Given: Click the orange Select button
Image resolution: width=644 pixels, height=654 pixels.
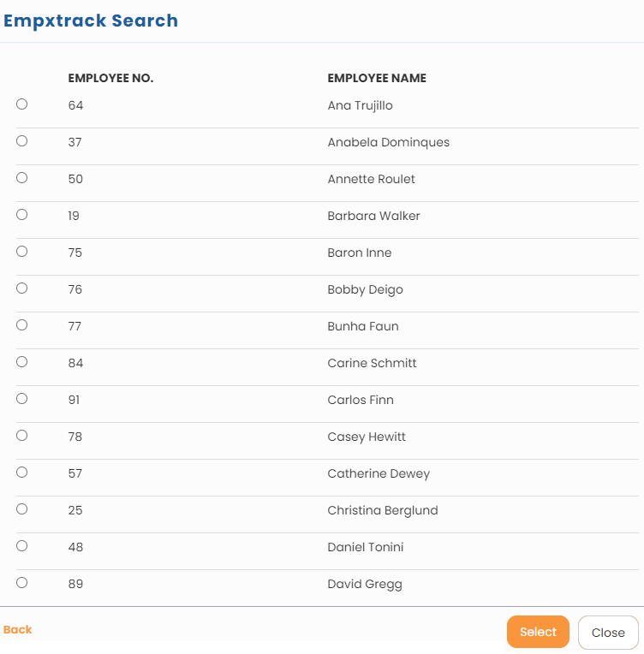Looking at the screenshot, I should (538, 632).
